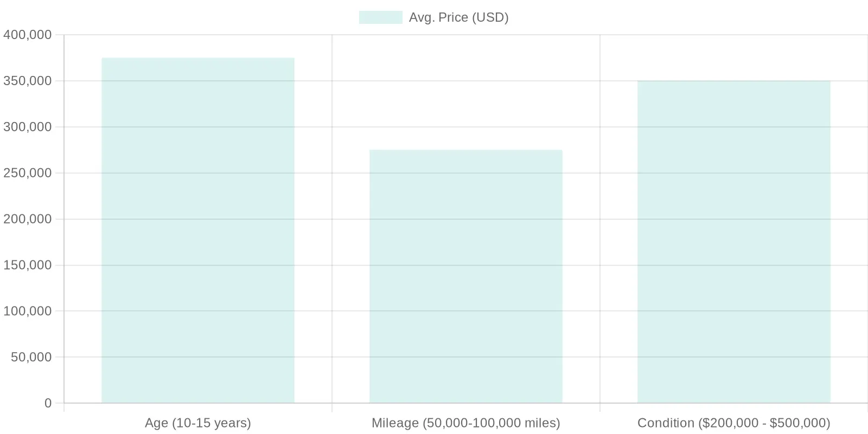This screenshot has width=868, height=434.
Task: Click the top of the Mileage bar
Action: 466,150
